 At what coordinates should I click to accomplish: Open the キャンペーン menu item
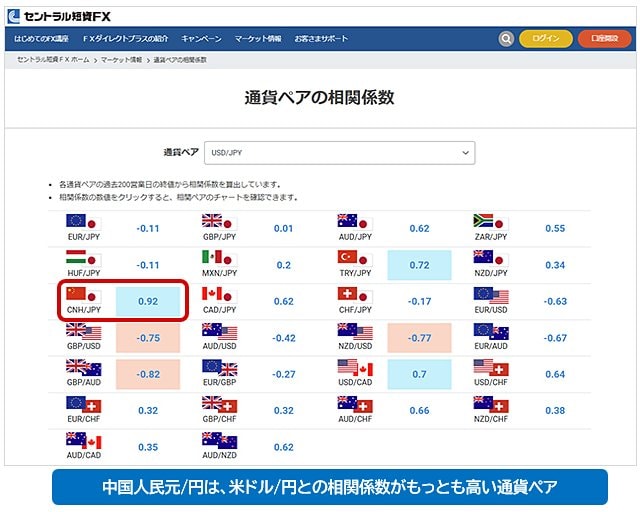(x=201, y=39)
